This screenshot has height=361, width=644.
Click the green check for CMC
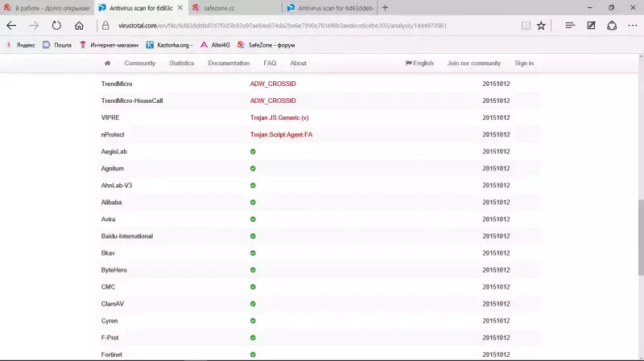[x=253, y=287]
